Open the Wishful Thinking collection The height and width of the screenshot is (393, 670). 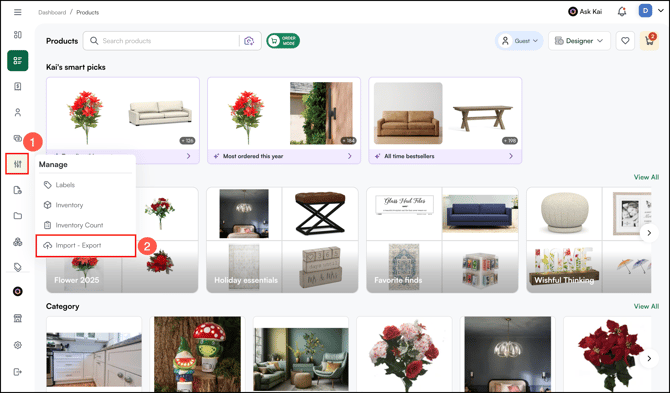pyautogui.click(x=589, y=240)
